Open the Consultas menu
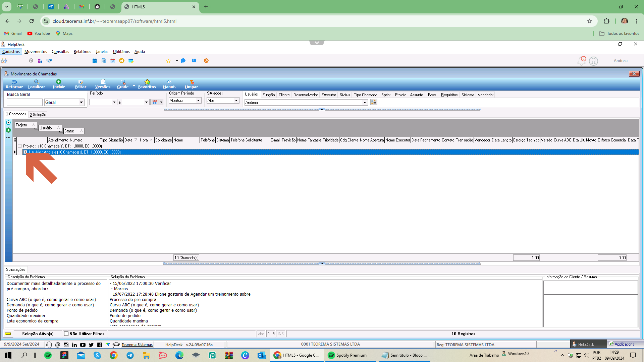 tap(60, 52)
